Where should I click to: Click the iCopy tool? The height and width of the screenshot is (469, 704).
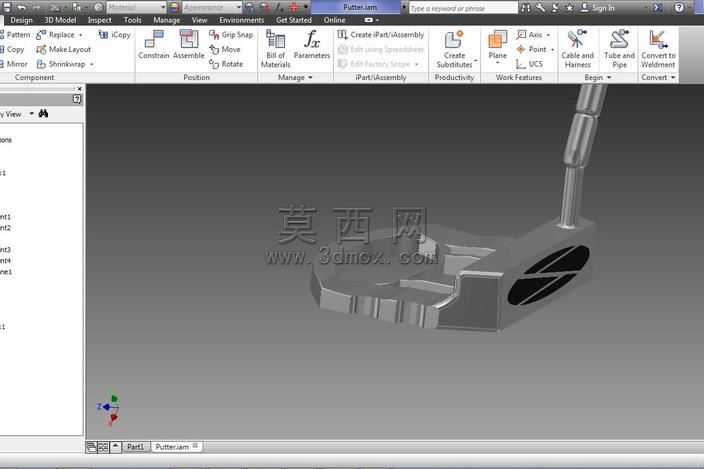coord(114,35)
